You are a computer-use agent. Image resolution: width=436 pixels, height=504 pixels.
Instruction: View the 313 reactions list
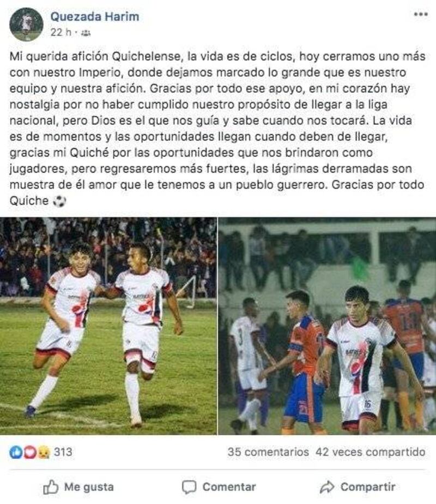pos(63,452)
